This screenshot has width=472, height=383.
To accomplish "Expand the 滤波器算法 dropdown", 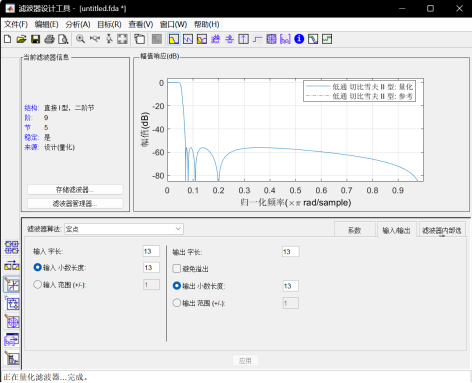I will pyautogui.click(x=124, y=229).
